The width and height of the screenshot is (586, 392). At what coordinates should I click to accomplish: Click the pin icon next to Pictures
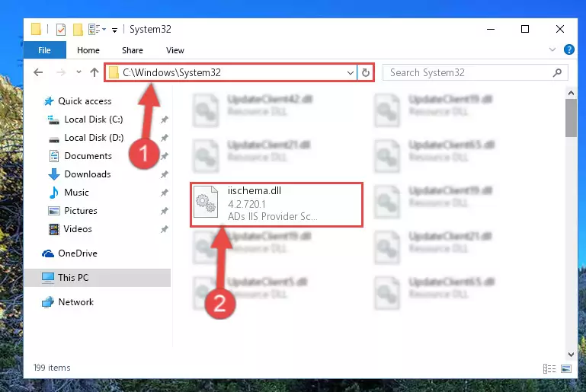tap(164, 212)
